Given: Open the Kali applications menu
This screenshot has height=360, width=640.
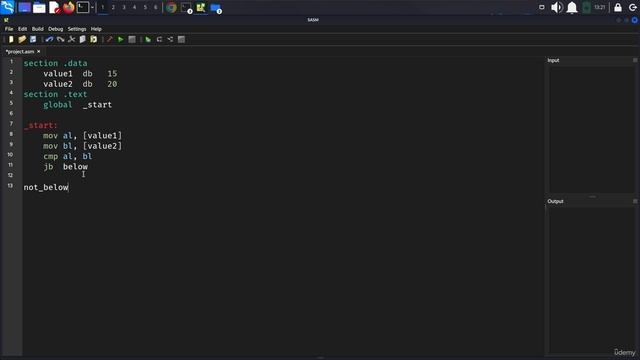Looking at the screenshot, I should point(7,7).
